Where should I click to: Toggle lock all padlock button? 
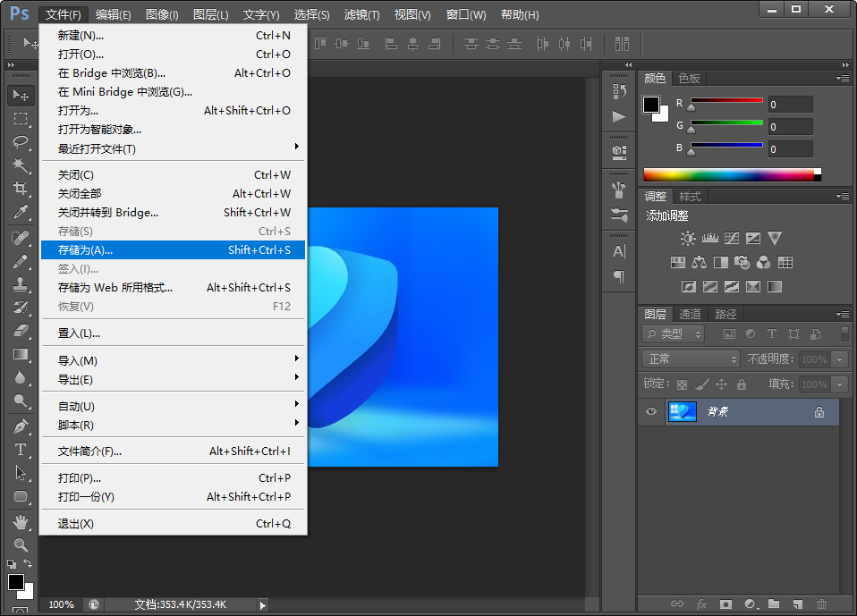[x=741, y=384]
